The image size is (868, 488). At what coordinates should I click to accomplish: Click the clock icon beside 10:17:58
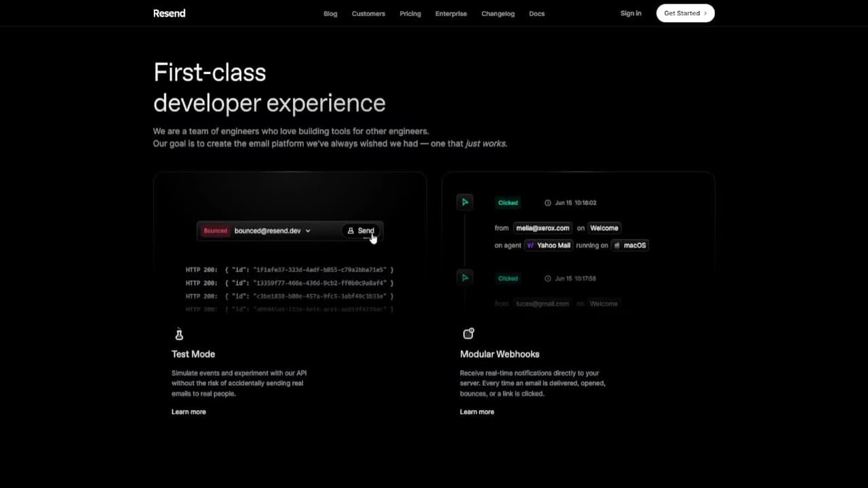coord(548,278)
